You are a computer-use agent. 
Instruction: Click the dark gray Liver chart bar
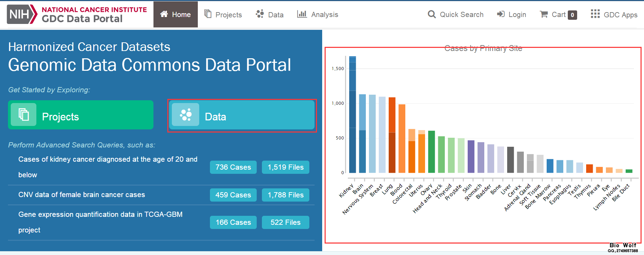[x=511, y=160]
